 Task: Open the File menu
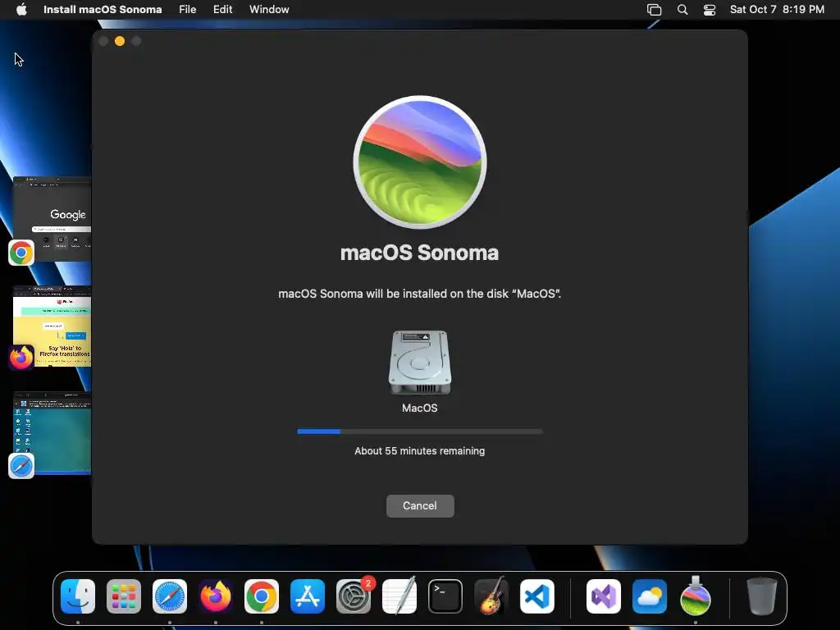click(188, 9)
